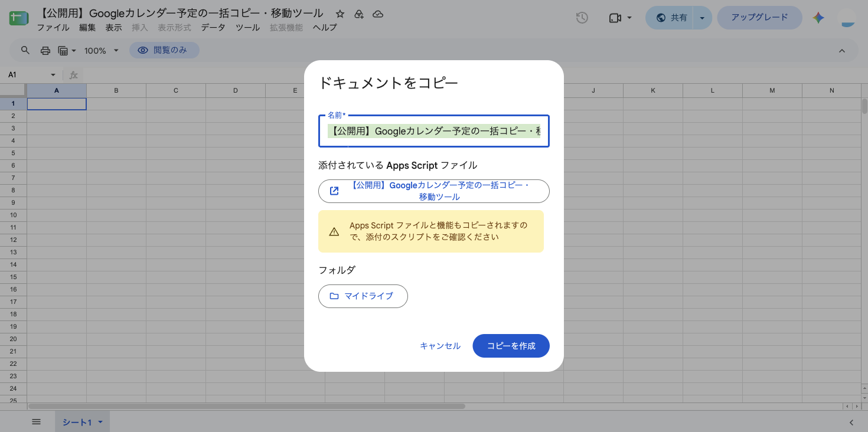Click the 共有 share button
The height and width of the screenshot is (432, 868).
[670, 18]
